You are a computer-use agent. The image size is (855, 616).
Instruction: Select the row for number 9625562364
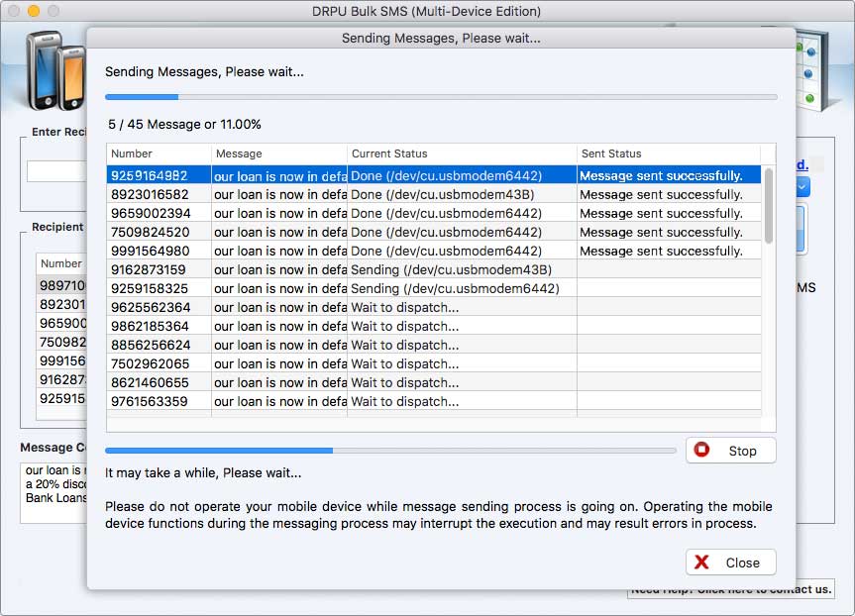434,307
